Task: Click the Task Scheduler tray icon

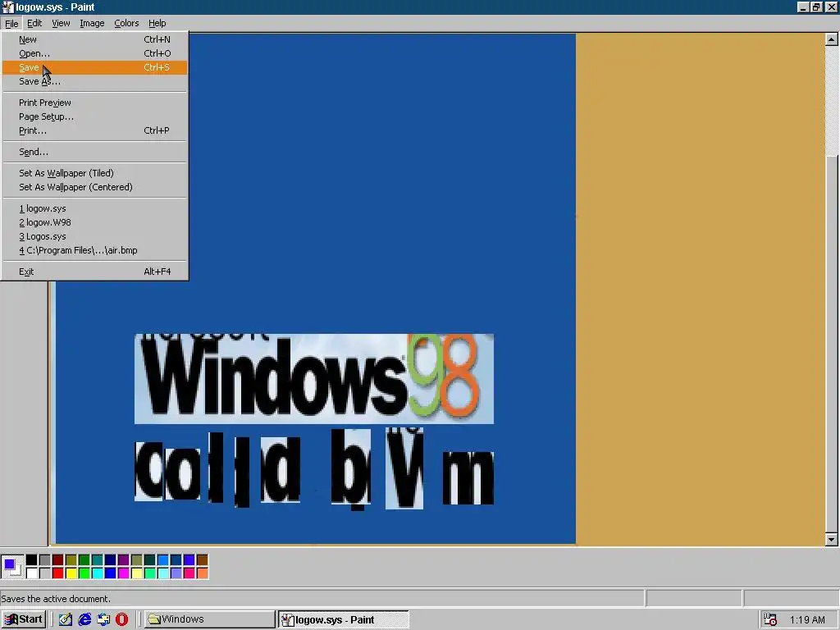Action: coord(770,619)
